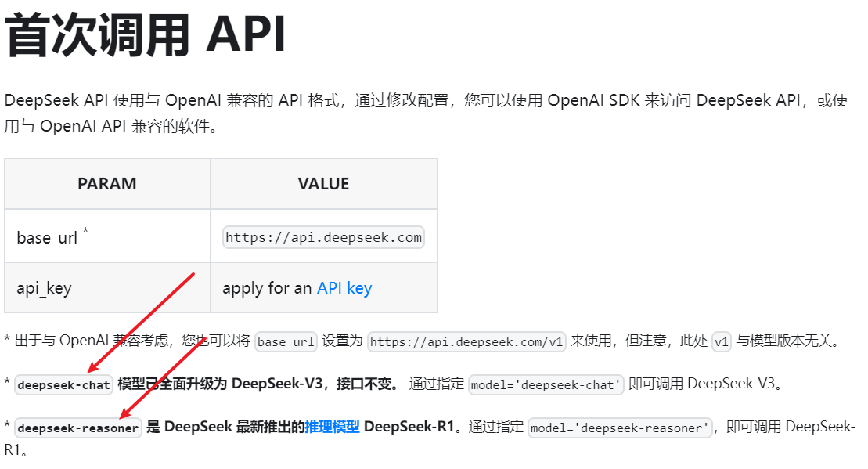This screenshot has height=469, width=868.
Task: Click the deepseek-reasoner bold code label
Action: (78, 428)
